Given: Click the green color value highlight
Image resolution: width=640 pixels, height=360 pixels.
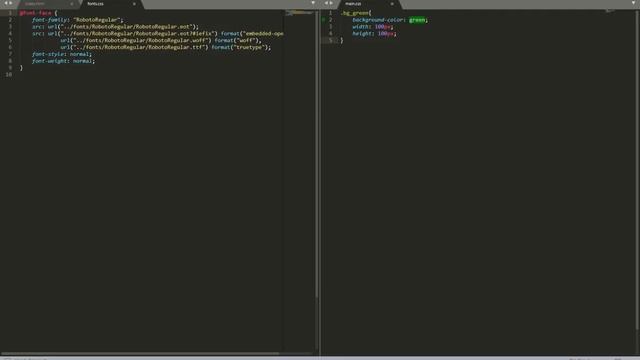Looking at the screenshot, I should tap(417, 20).
